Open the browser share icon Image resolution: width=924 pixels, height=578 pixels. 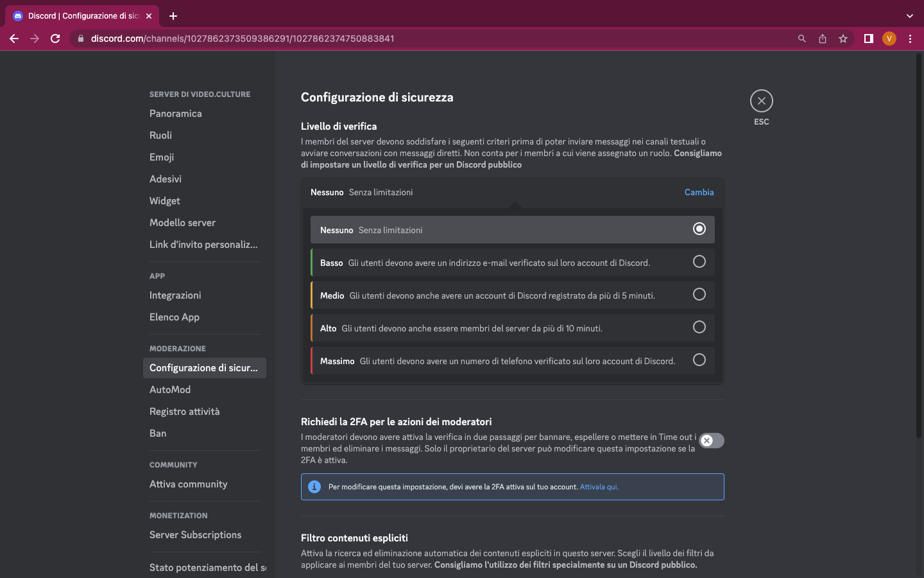pos(823,39)
